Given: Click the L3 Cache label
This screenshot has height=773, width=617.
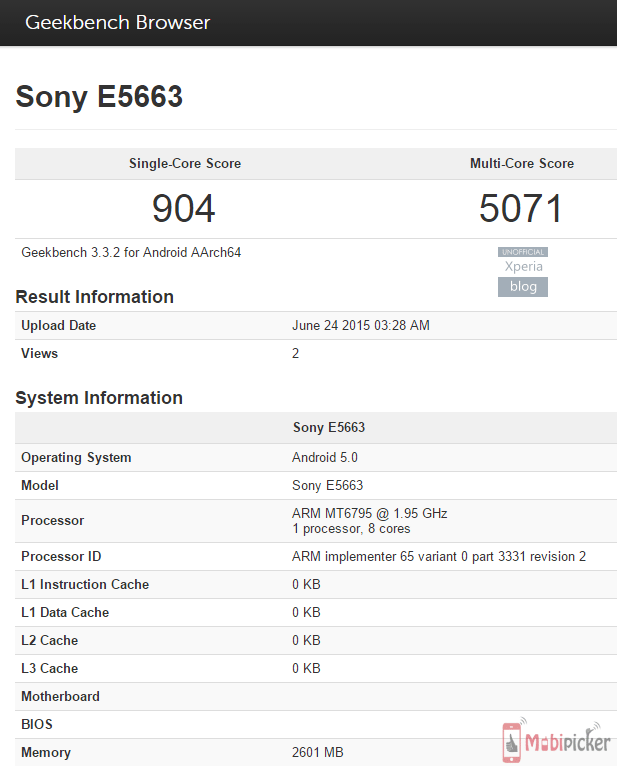Looking at the screenshot, I should pyautogui.click(x=50, y=668).
